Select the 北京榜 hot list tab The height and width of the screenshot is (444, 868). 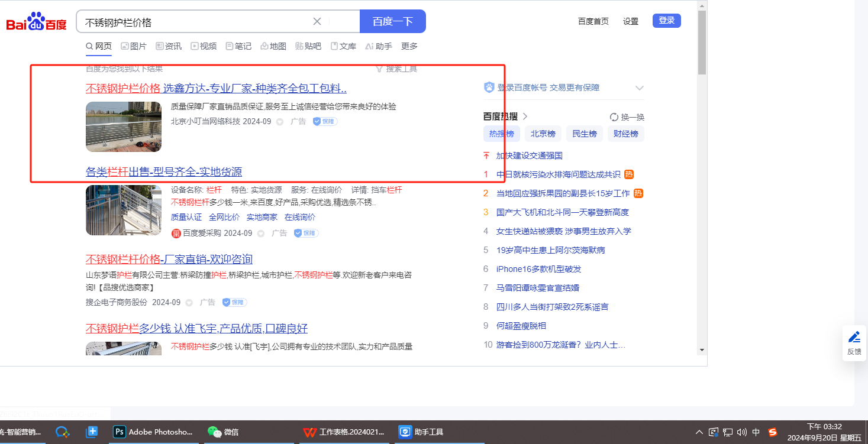tap(543, 134)
